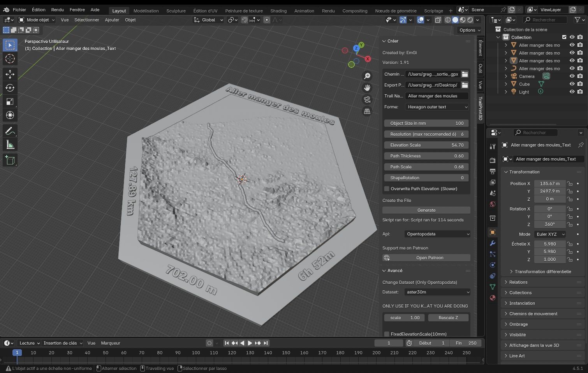Switch to the Sculpture workspace tab
This screenshot has height=373, width=588.
point(176,11)
